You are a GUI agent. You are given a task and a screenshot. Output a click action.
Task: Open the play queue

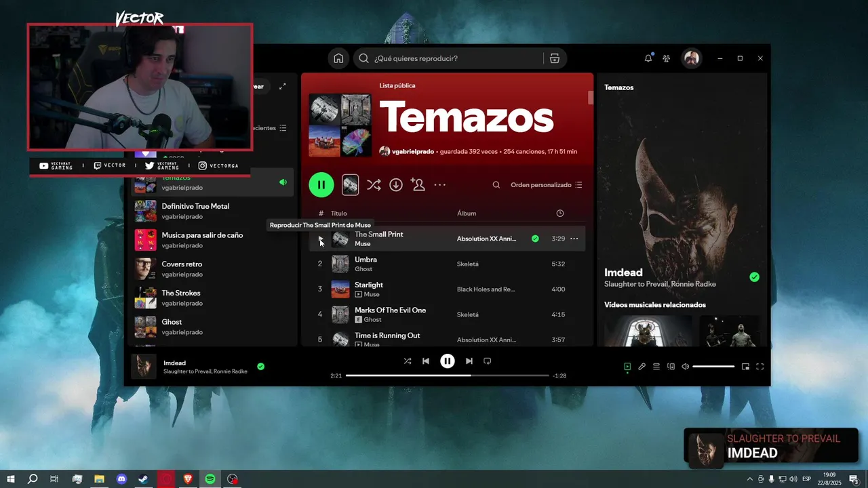tap(656, 367)
